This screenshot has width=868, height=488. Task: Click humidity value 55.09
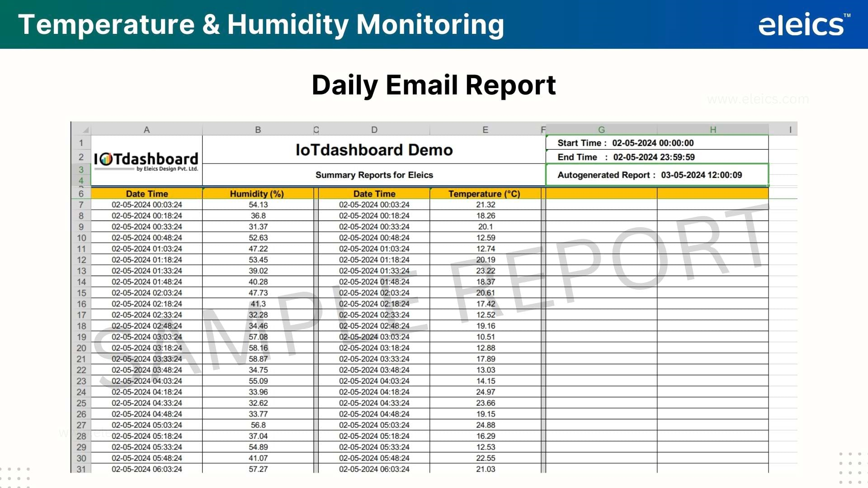[258, 381]
